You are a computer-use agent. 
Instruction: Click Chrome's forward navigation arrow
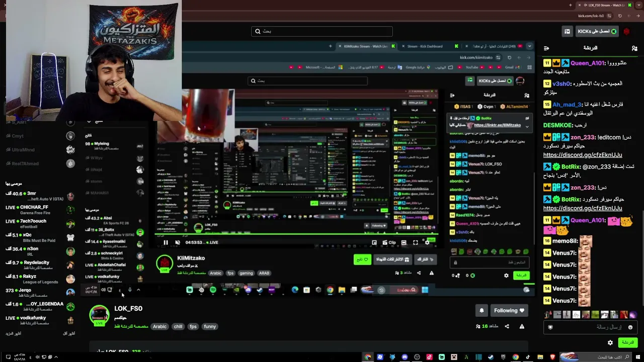629,16
